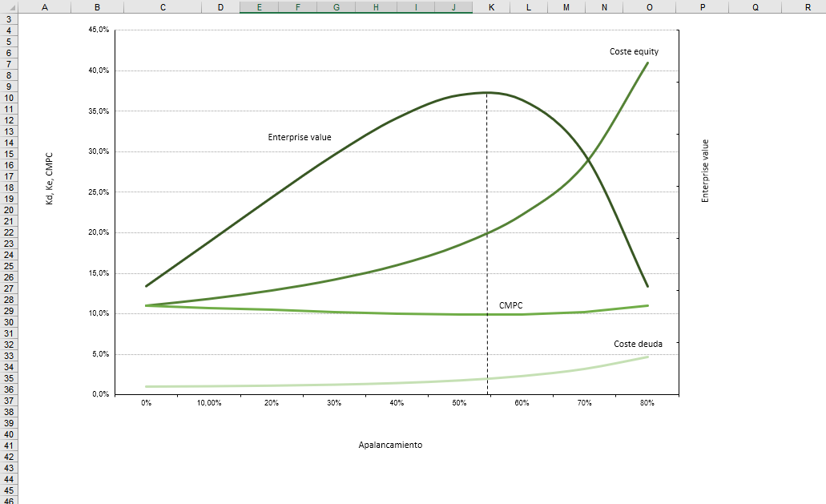The image size is (826, 504).
Task: Click the 45,0% vertical axis label
Action: coord(99,30)
